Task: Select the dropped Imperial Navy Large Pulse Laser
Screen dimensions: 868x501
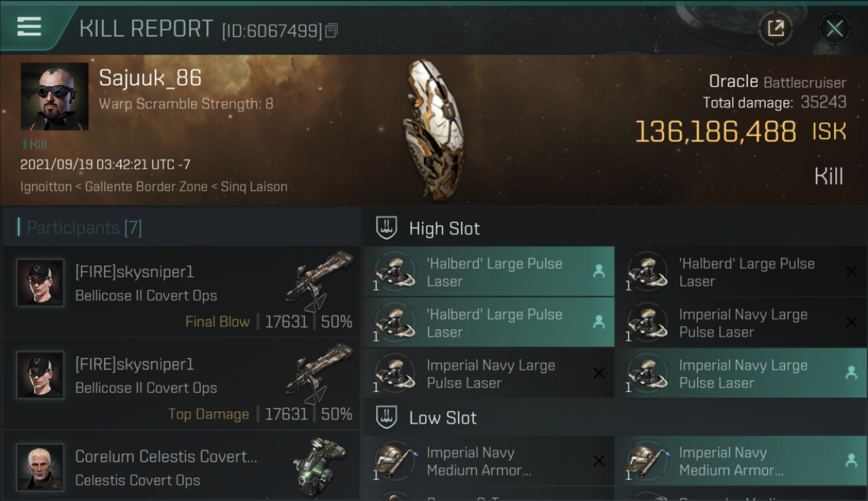Action: pos(741,373)
